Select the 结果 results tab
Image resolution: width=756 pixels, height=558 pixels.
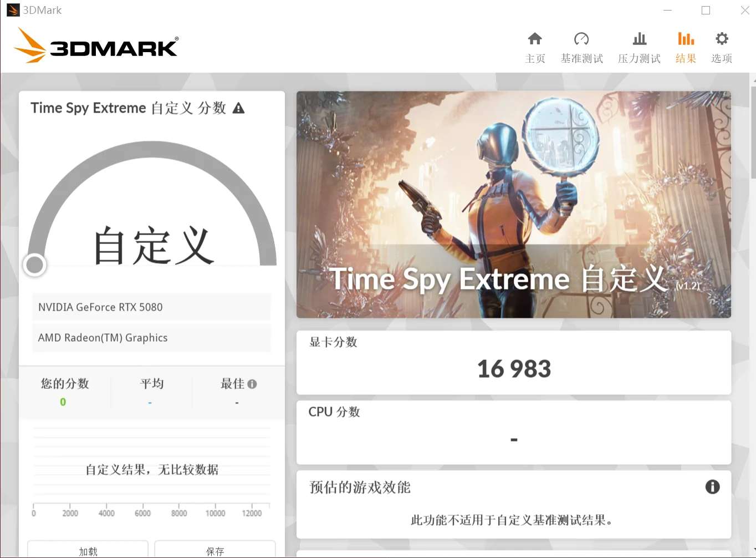tap(686, 48)
